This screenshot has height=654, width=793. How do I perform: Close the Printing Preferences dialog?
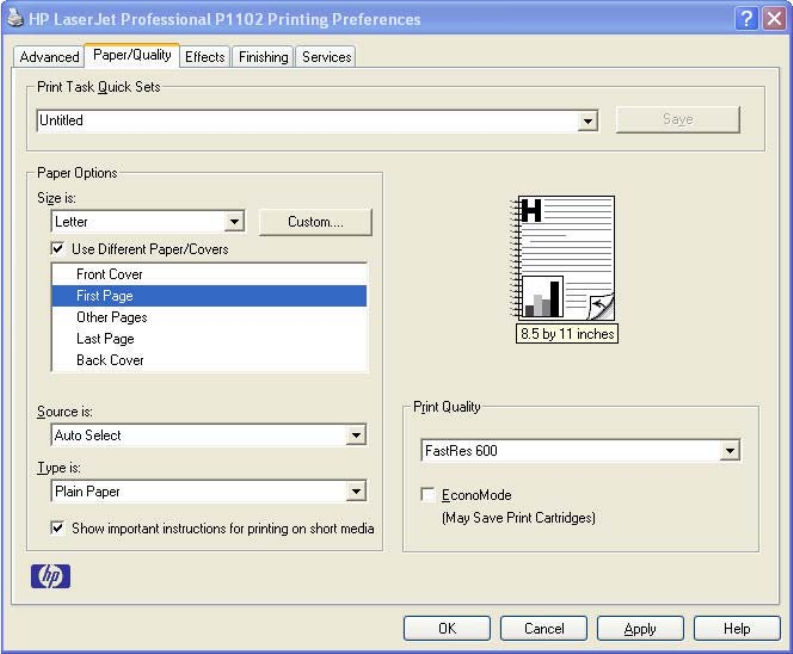774,19
